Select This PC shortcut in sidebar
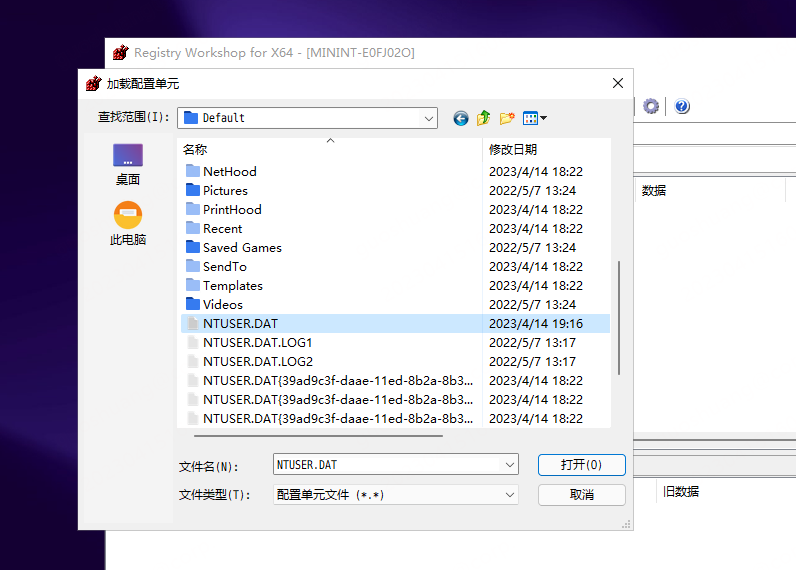The height and width of the screenshot is (570, 796). tap(128, 224)
